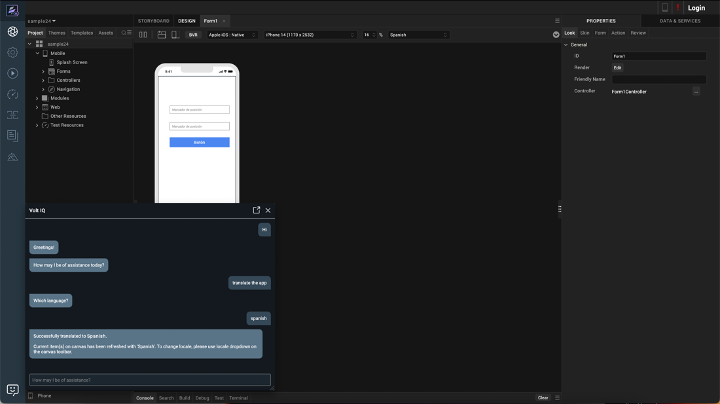Select Splash Screen in project tree

(72, 62)
